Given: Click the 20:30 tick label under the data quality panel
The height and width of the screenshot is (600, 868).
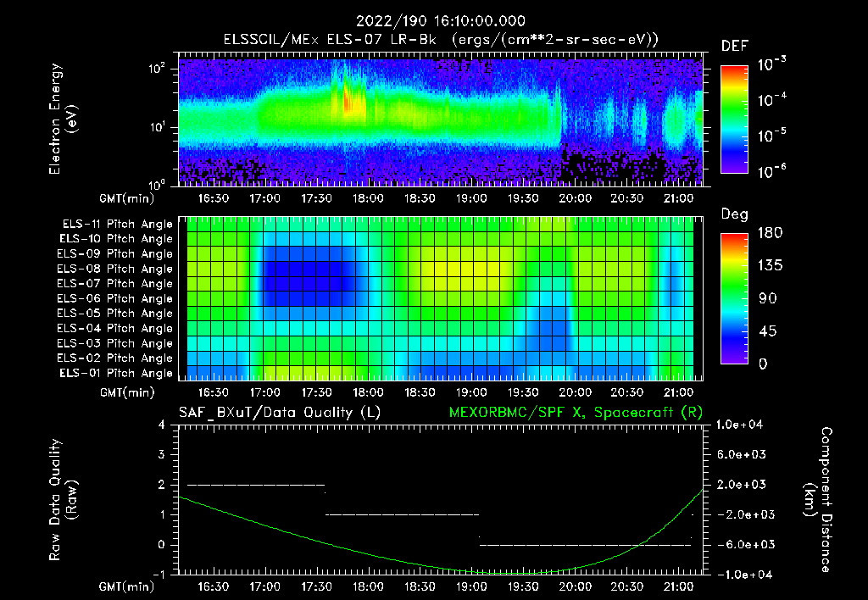Looking at the screenshot, I should 626,586.
